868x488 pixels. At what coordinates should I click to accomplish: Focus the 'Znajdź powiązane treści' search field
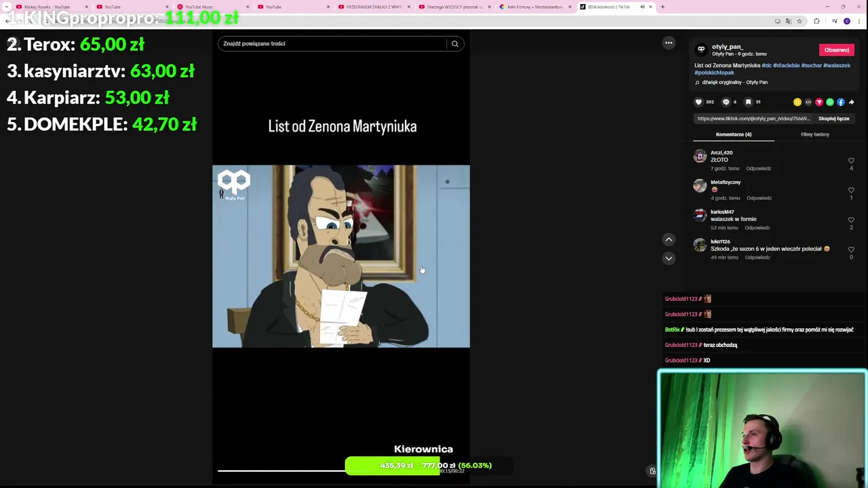(332, 44)
